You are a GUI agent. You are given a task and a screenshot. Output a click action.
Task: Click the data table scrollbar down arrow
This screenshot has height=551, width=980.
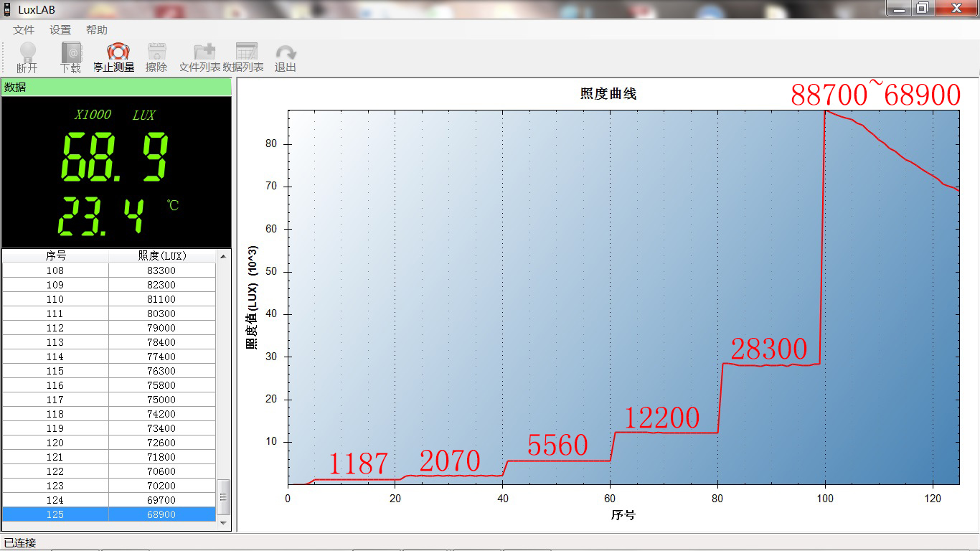click(224, 523)
